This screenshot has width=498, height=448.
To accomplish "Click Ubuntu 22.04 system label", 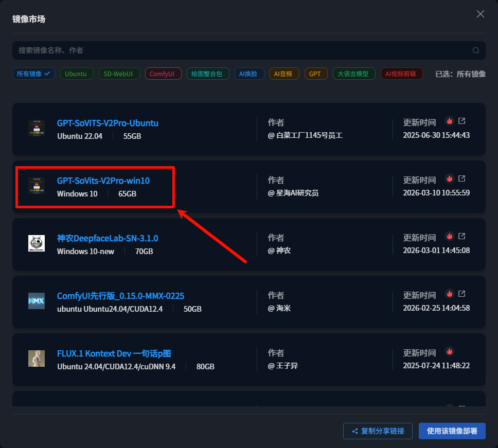I will pyautogui.click(x=80, y=136).
